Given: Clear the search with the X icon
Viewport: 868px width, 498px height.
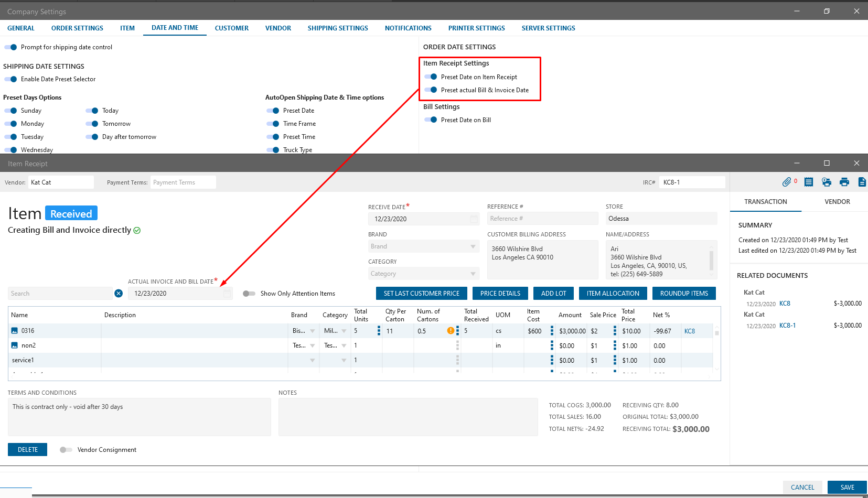Looking at the screenshot, I should click(x=119, y=294).
